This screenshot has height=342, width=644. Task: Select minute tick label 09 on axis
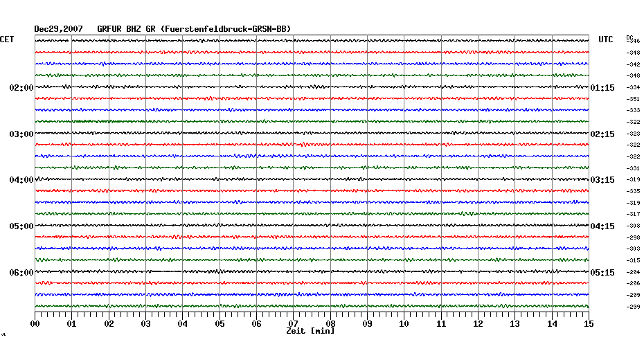pos(367,324)
